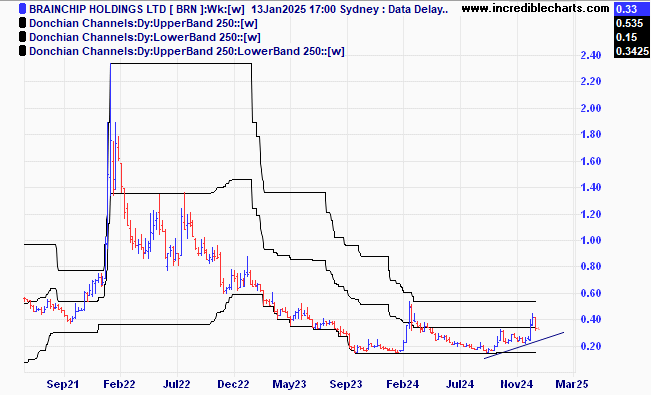Screen dimensions: 651x395
Task: Select legend 'Donchian Channels:Dy:UpperBand 250:LowerBand 250::[w]'
Action: [187, 51]
